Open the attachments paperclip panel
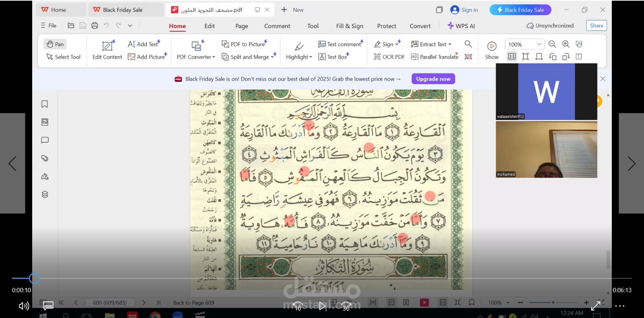This screenshot has height=318, width=644. point(45,158)
